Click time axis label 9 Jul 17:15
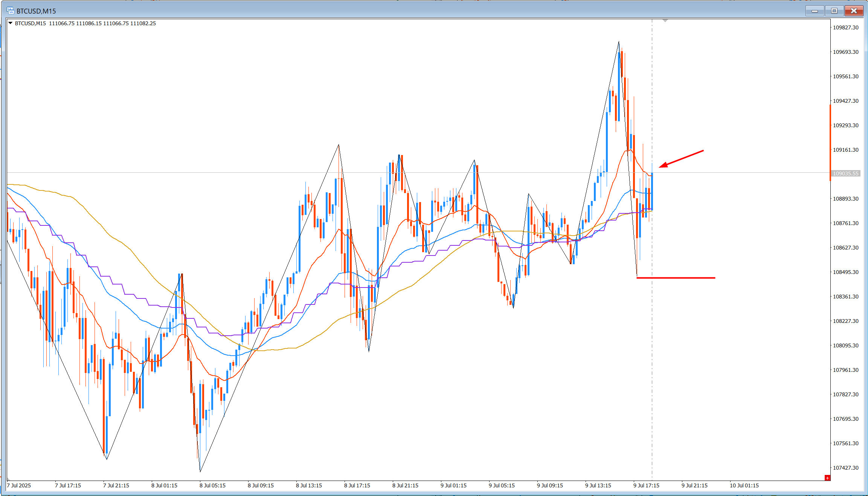This screenshot has height=496, width=868. click(x=646, y=485)
